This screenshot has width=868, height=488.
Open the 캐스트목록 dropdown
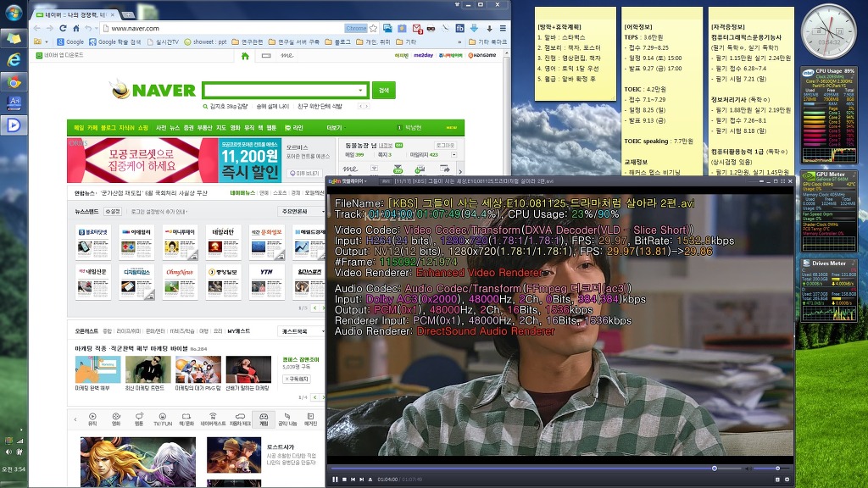(x=303, y=331)
